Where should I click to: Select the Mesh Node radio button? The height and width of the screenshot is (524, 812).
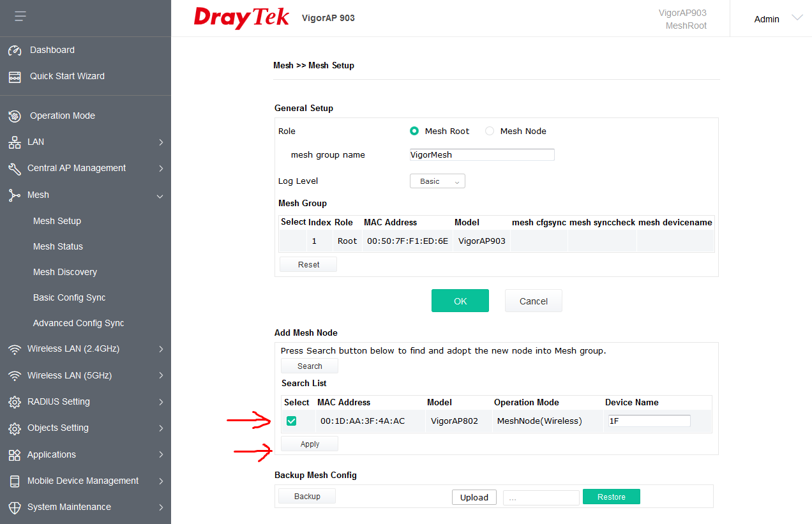[x=490, y=131]
